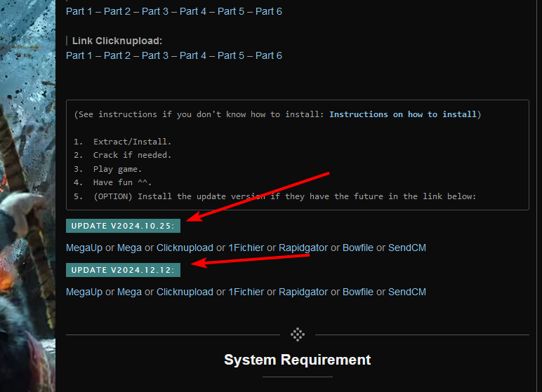Open Clicknupload Part 3 link
This screenshot has width=542, height=392.
[x=155, y=55]
